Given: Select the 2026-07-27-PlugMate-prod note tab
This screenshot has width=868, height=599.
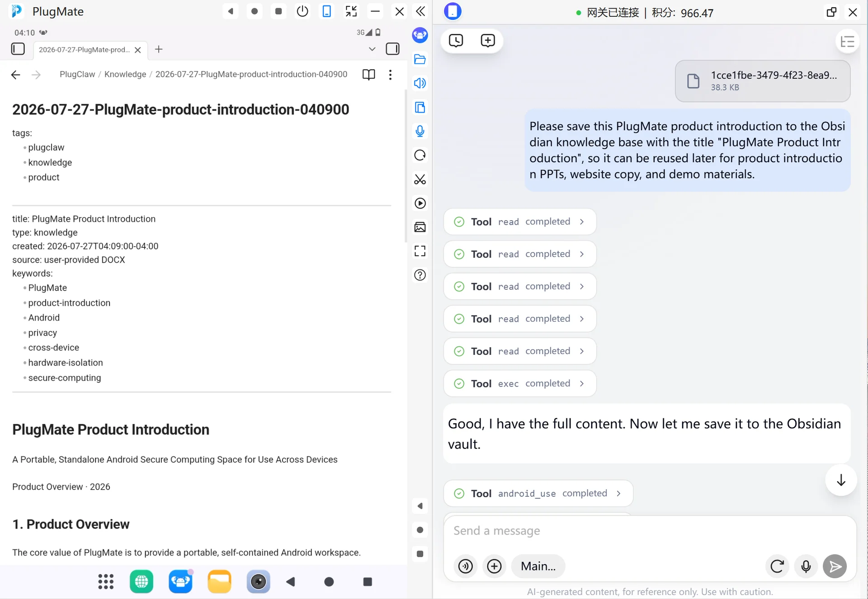Looking at the screenshot, I should (90, 50).
